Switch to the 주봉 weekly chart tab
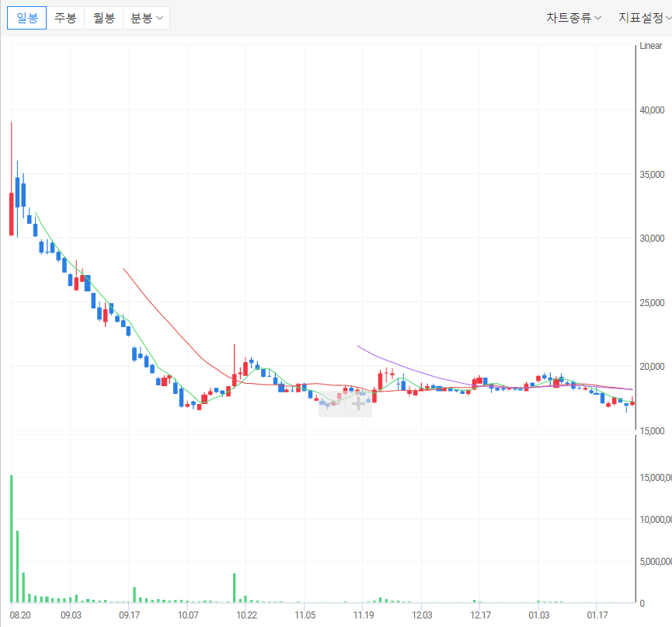 coord(65,18)
